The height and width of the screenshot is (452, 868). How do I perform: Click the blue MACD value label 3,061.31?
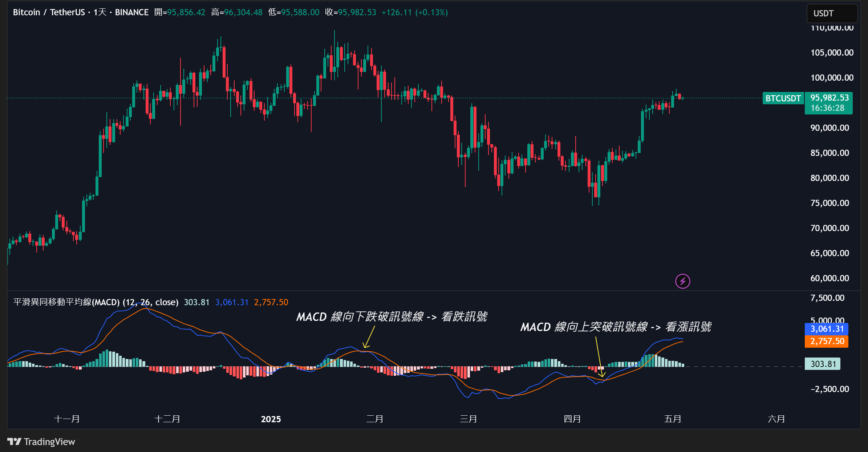click(827, 329)
